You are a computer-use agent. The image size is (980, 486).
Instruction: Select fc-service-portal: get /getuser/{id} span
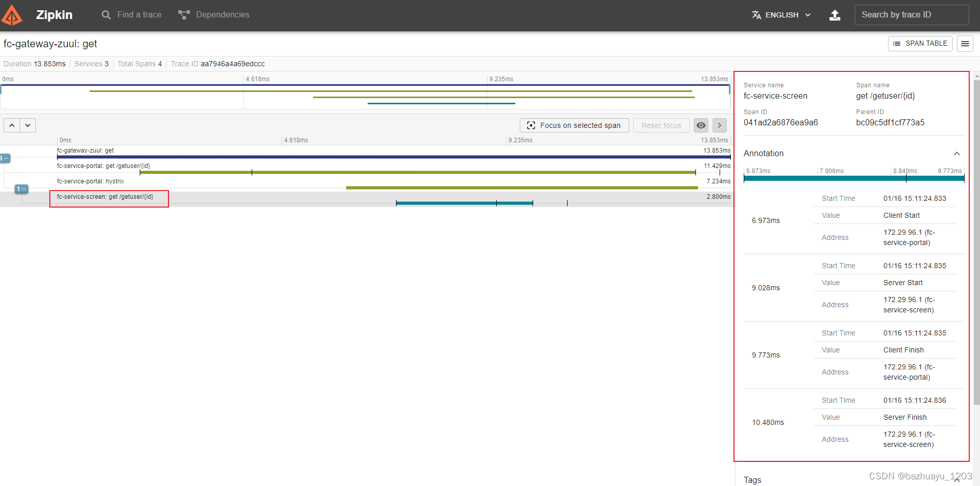click(366, 169)
